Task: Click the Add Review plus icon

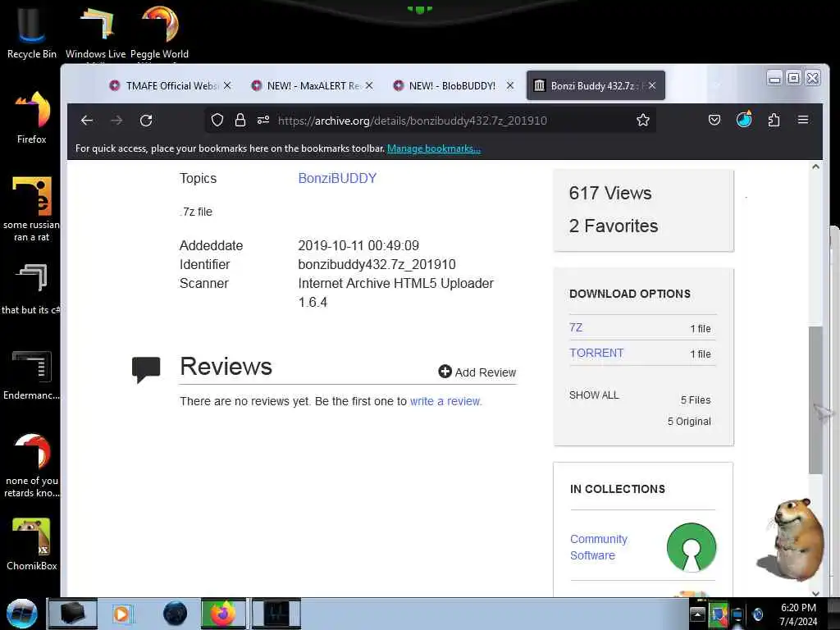Action: [x=445, y=372]
